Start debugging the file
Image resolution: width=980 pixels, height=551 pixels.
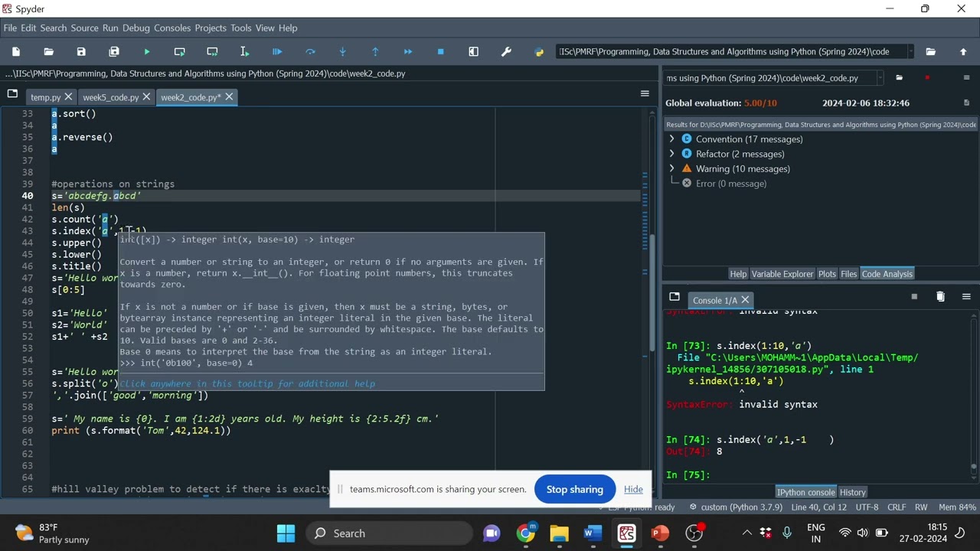(277, 52)
